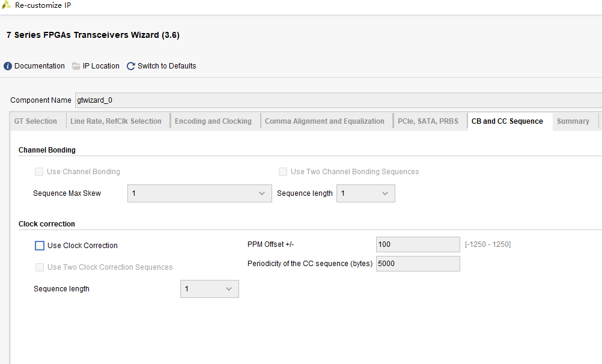Click the Channel Bonding section heading
The width and height of the screenshot is (602, 364).
point(47,150)
